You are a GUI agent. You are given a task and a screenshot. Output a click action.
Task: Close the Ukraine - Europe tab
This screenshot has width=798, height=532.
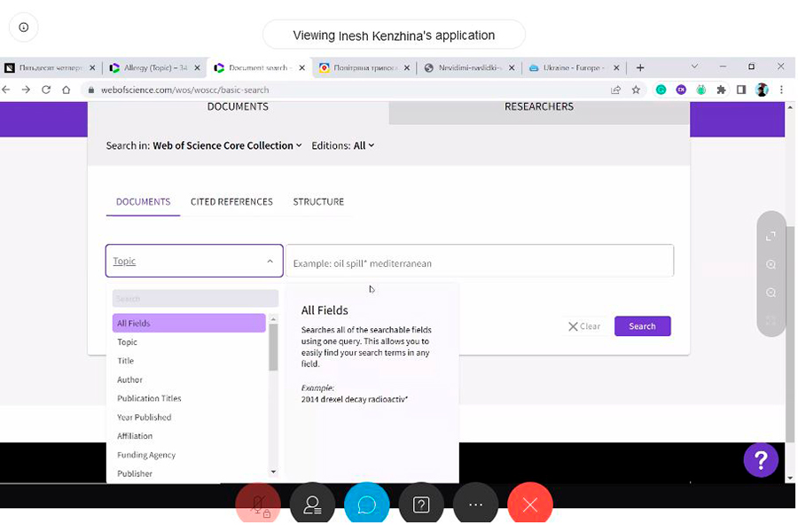616,67
